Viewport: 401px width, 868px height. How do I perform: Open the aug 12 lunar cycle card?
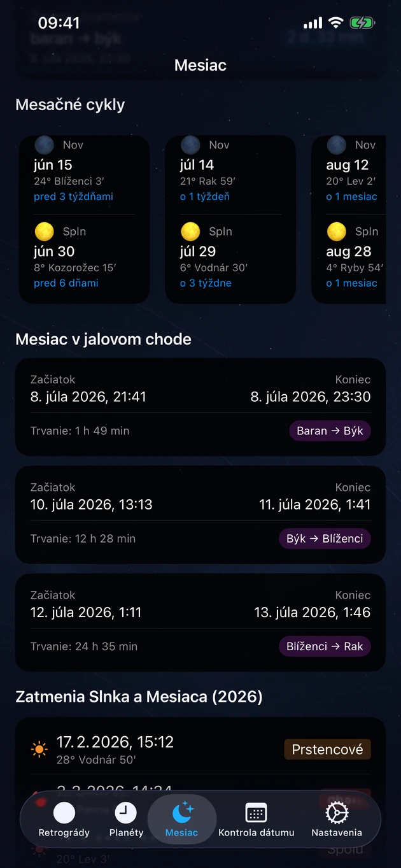349,219
